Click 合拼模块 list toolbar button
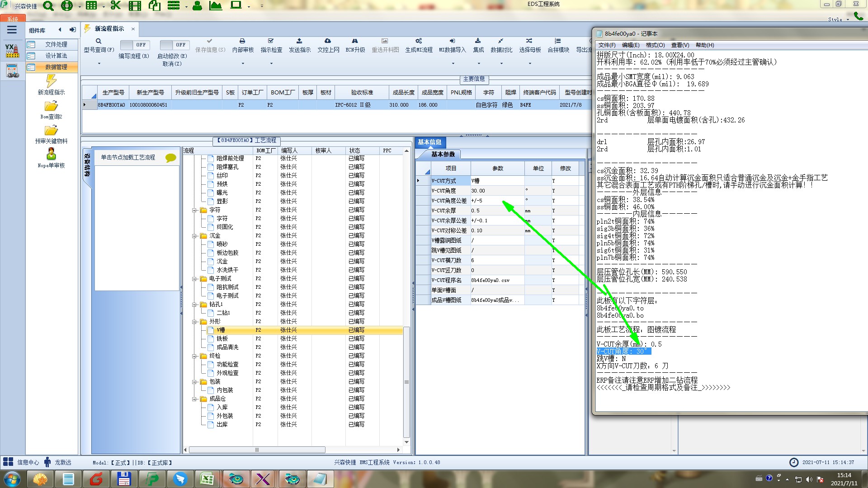This screenshot has width=868, height=488. [558, 46]
